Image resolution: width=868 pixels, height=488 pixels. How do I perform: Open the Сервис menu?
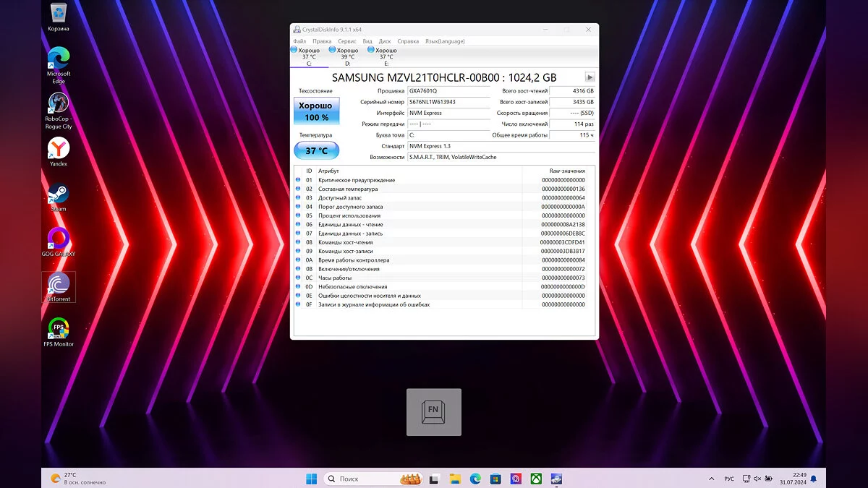346,41
